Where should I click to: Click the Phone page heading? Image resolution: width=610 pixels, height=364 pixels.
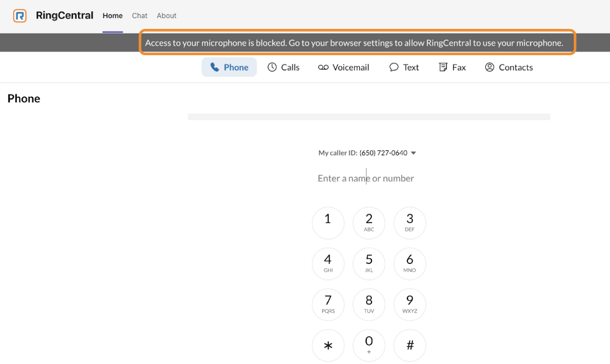24,99
